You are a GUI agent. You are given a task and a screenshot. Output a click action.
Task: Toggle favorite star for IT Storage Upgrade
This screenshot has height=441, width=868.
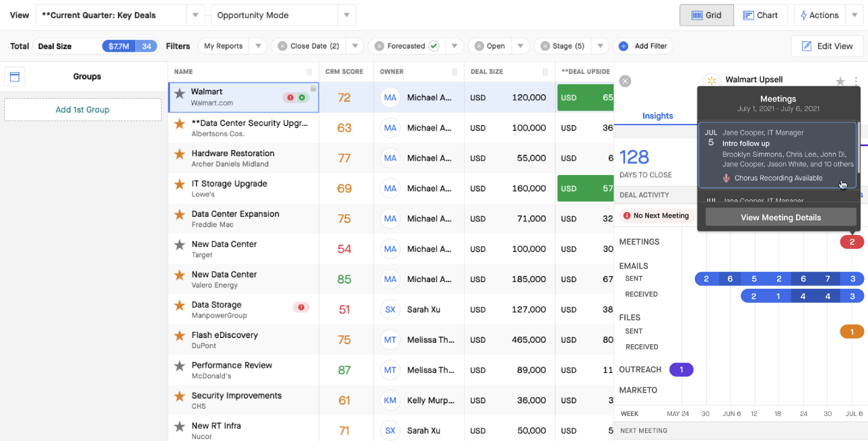tap(179, 184)
